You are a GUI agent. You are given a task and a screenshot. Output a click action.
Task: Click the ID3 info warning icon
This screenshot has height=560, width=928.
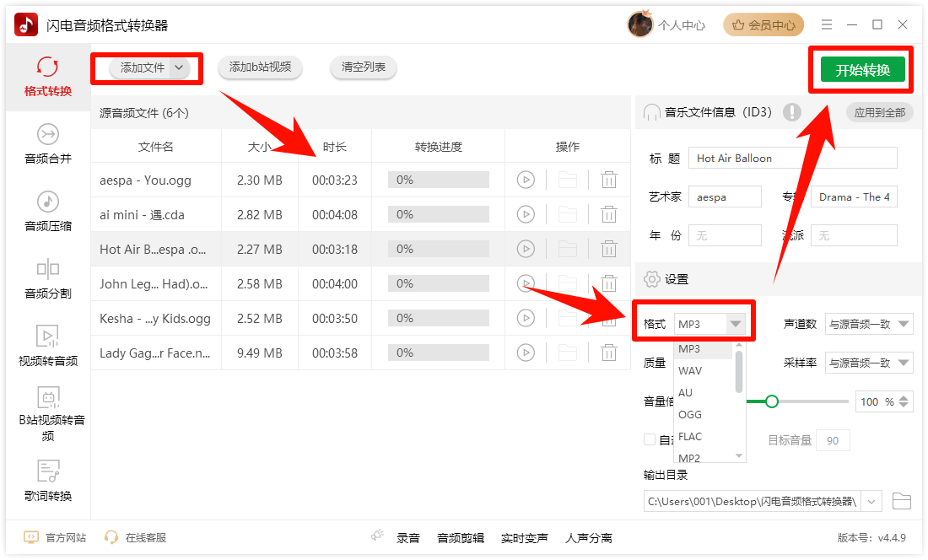(792, 111)
